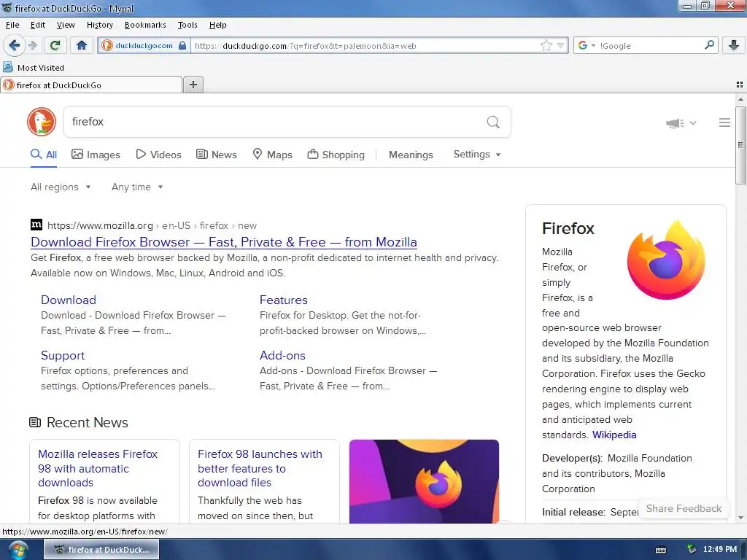
Task: Open the DuckDuckGo hamburger menu
Action: pos(724,122)
